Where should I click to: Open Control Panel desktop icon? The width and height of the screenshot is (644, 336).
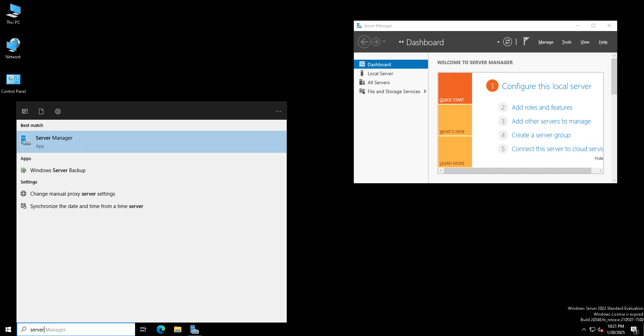pyautogui.click(x=13, y=83)
